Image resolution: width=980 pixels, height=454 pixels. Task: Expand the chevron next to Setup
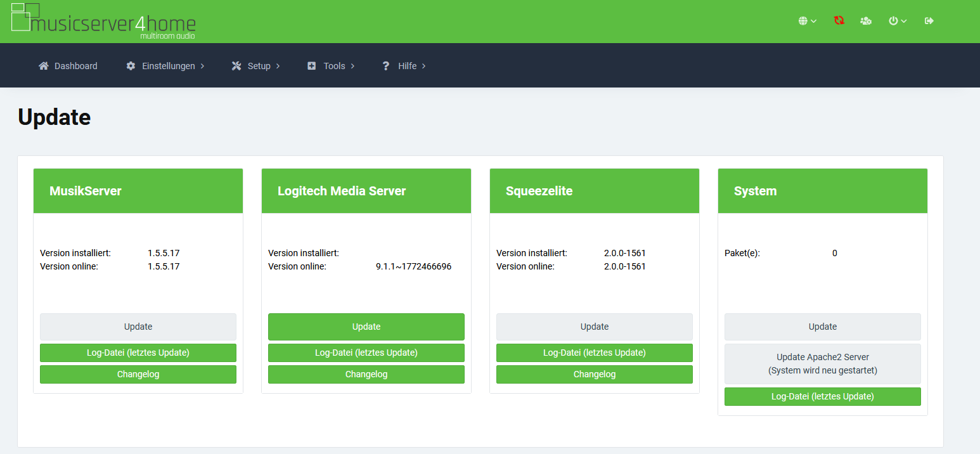tap(278, 66)
